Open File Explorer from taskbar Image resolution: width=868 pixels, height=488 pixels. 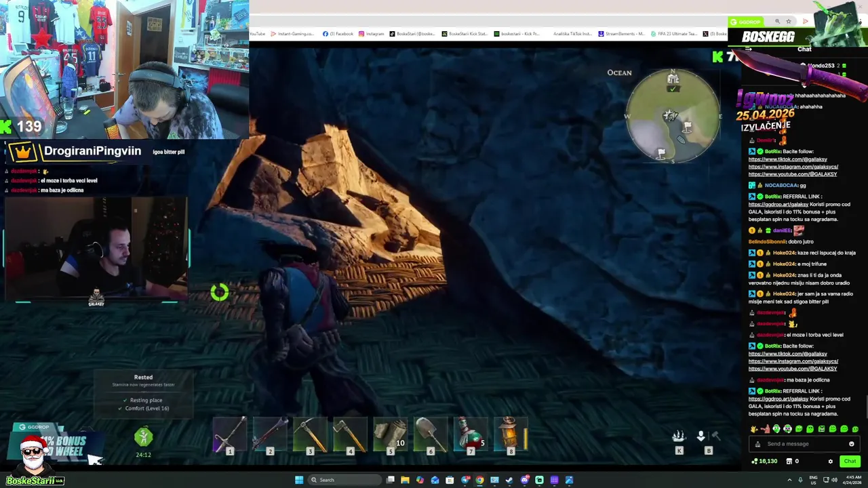tap(405, 480)
